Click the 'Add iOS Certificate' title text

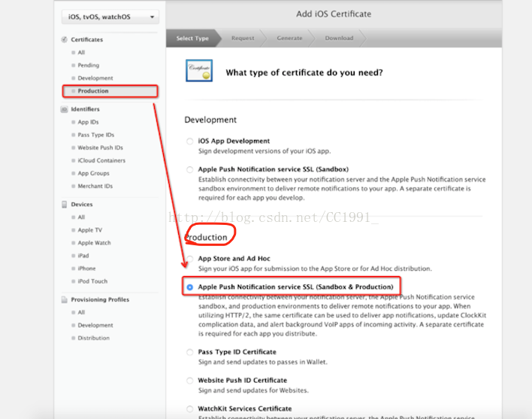click(334, 14)
